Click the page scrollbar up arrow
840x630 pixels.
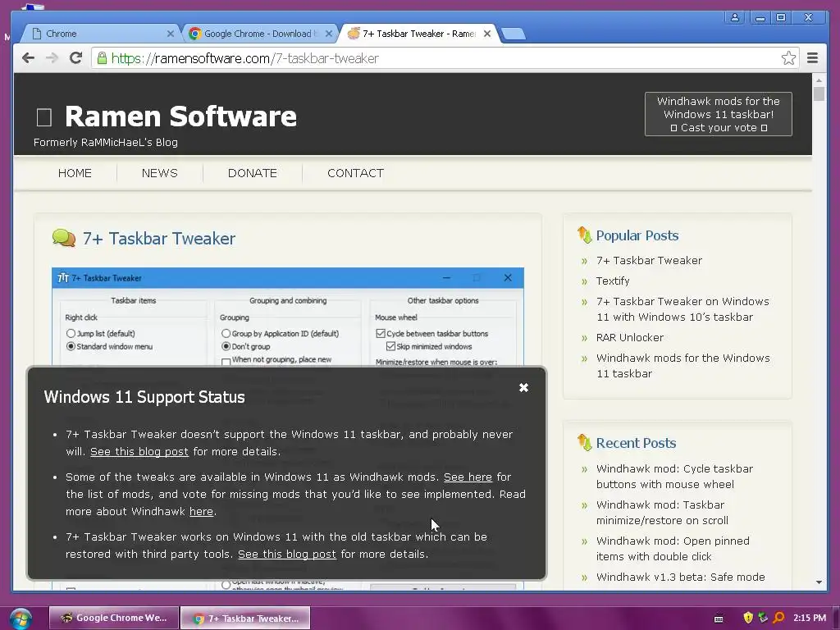click(x=819, y=80)
